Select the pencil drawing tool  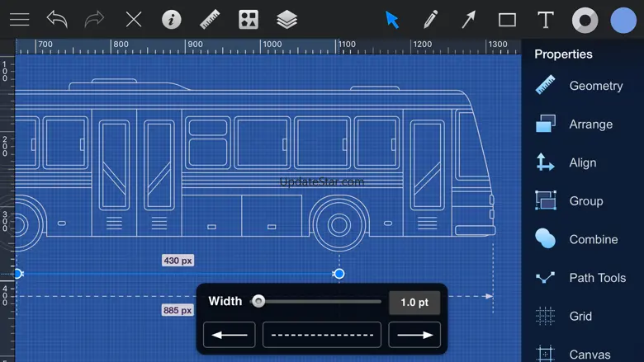pos(430,19)
